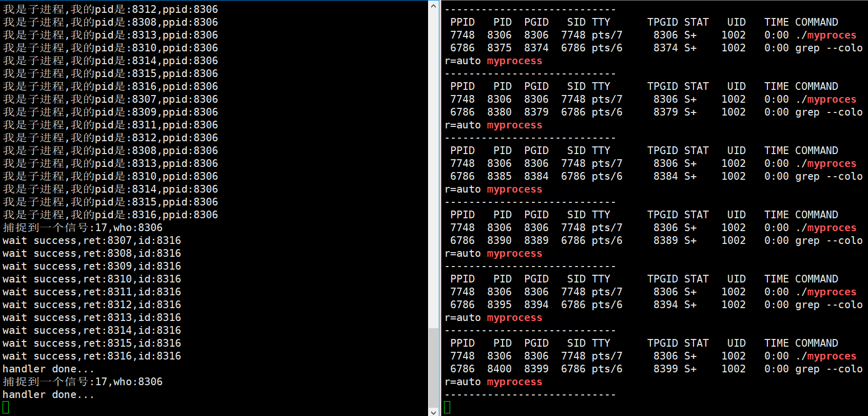Click the TPGID column value 8374
Screen dimensions: 868x416
coord(666,48)
